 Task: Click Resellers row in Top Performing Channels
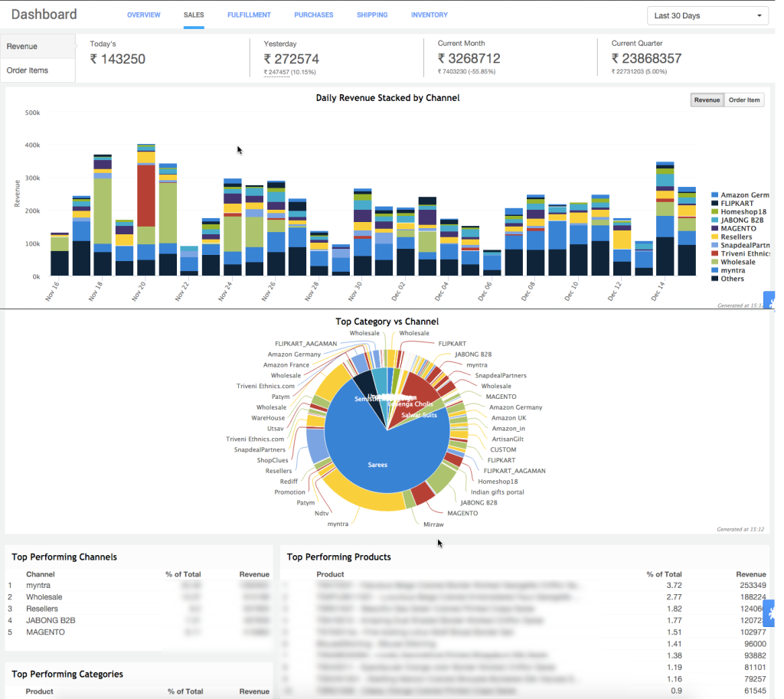(x=139, y=609)
